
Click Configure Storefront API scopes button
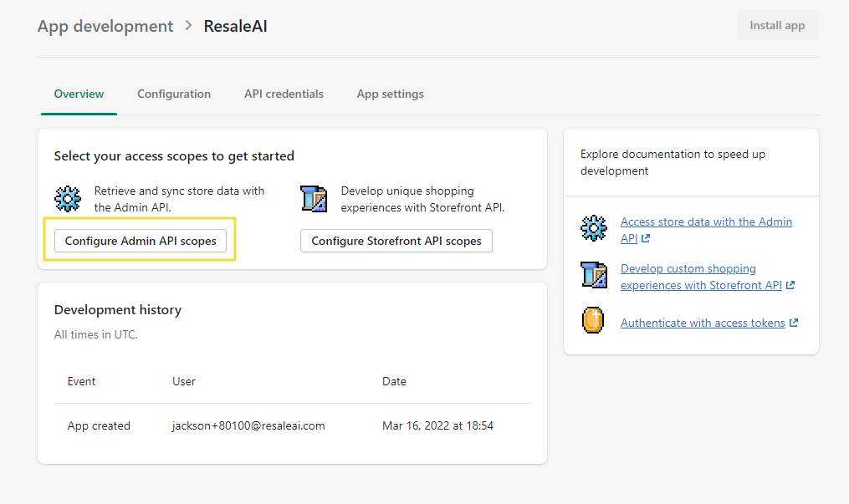point(396,241)
